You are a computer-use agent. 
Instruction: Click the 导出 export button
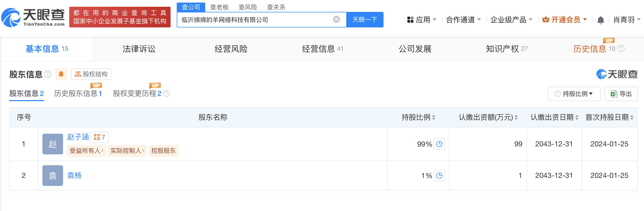[x=621, y=94]
